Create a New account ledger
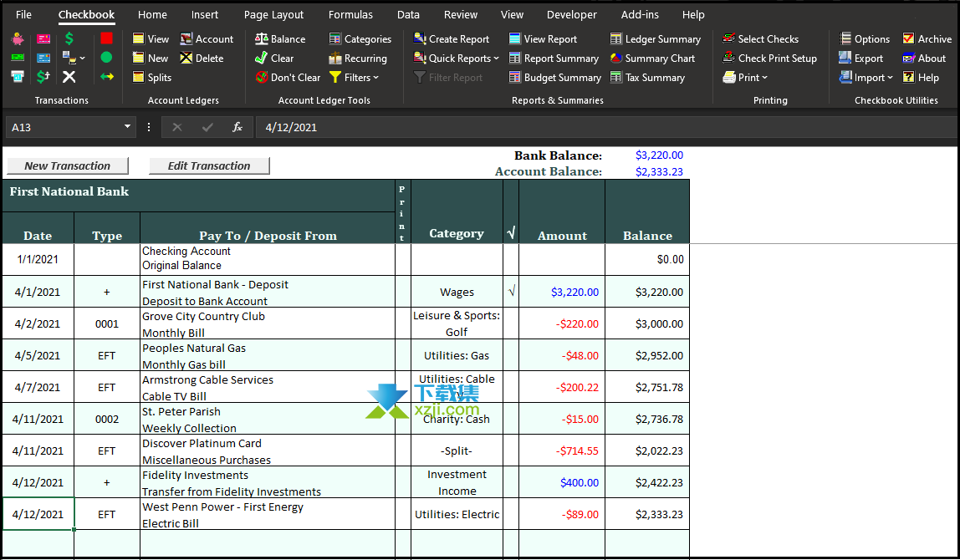This screenshot has width=960, height=560. (150, 59)
